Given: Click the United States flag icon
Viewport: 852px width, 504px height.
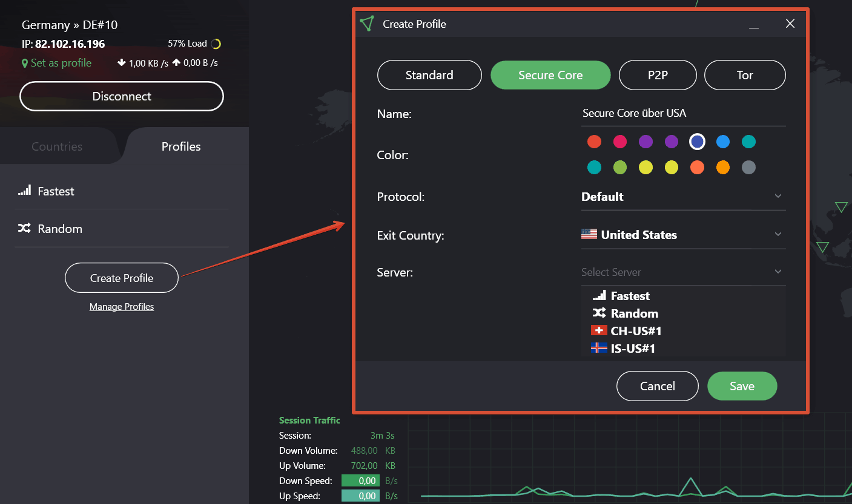Looking at the screenshot, I should (589, 234).
